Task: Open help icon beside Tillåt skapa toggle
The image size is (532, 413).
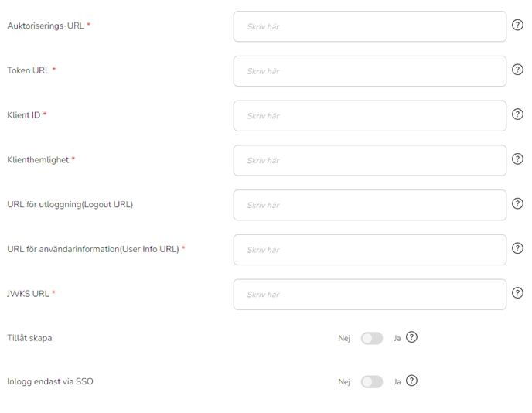Action: (x=411, y=337)
